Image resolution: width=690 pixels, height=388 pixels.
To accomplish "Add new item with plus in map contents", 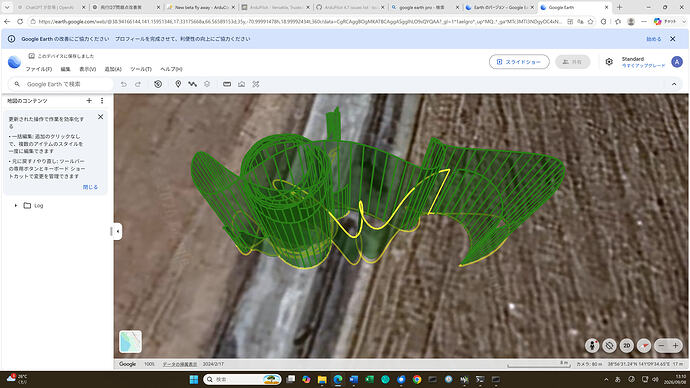I will (89, 101).
